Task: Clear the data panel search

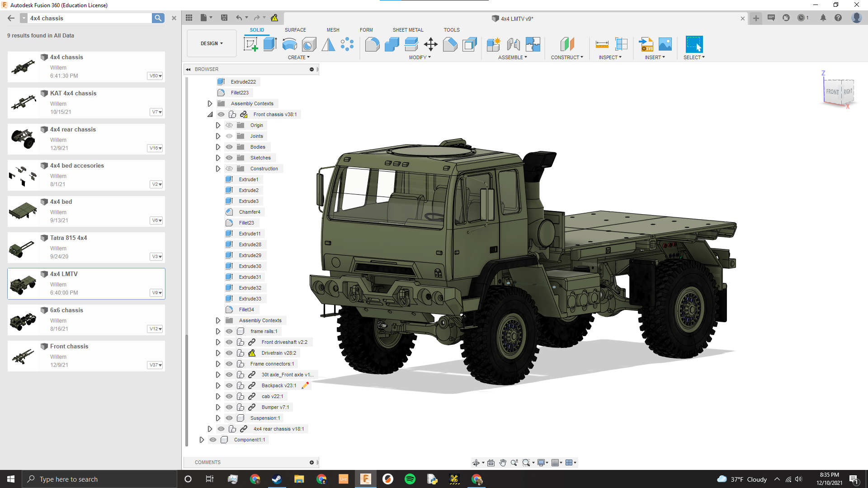Action: pos(174,18)
